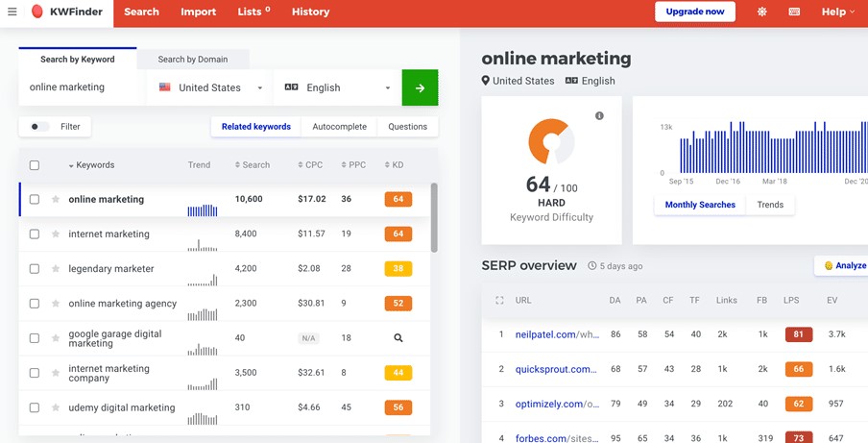Sort by KD column
The width and height of the screenshot is (868, 443).
pos(394,165)
